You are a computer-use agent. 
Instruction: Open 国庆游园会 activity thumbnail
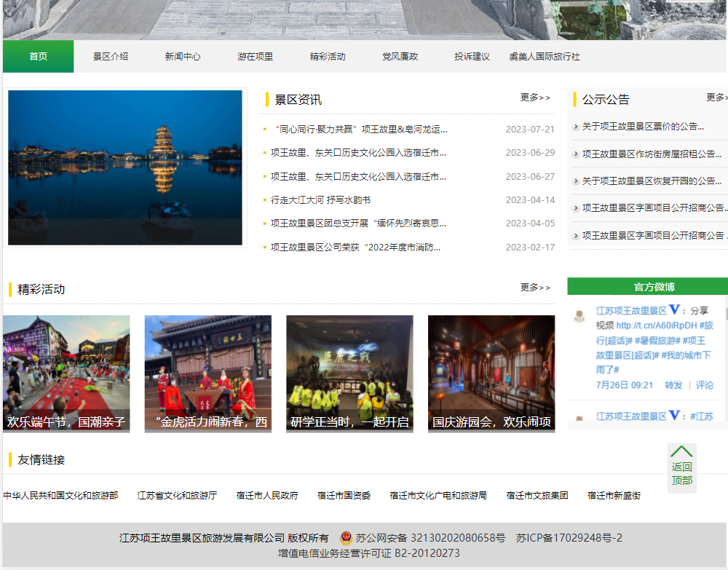[491, 373]
